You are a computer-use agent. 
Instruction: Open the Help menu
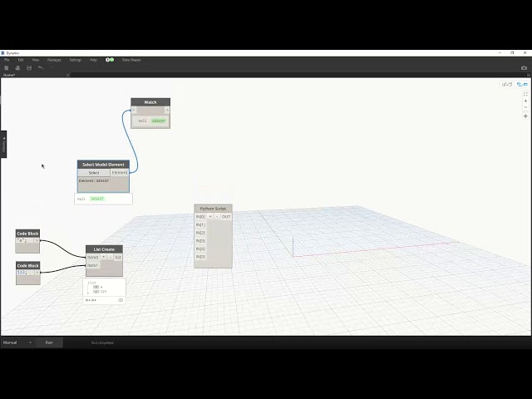(93, 60)
